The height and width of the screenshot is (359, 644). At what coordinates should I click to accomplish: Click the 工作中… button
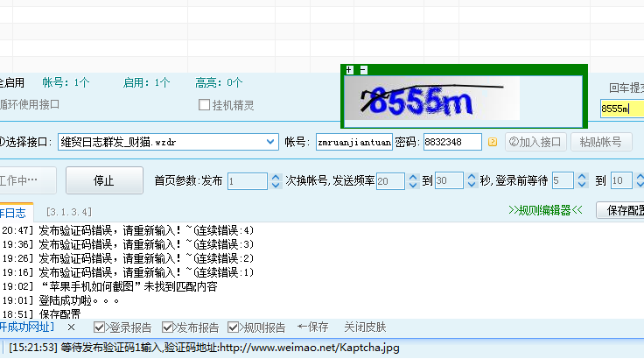pyautogui.click(x=27, y=180)
